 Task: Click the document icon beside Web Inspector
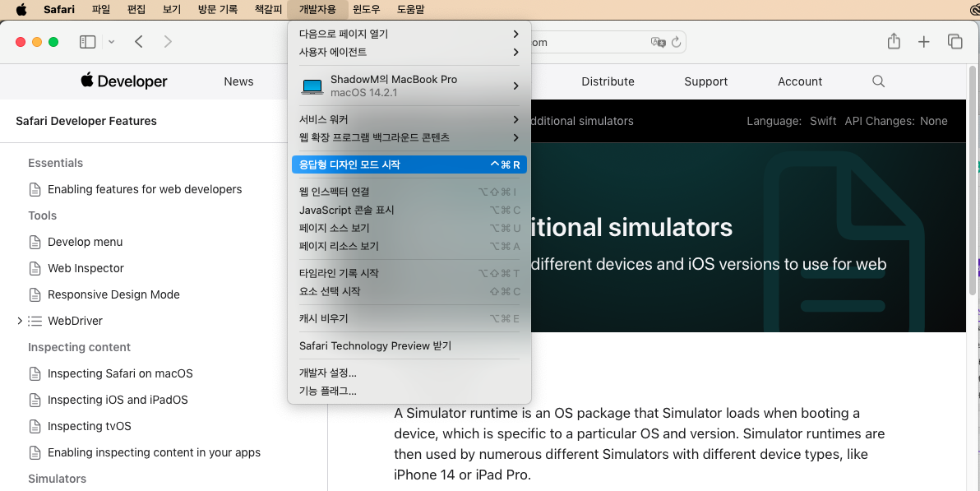pyautogui.click(x=35, y=268)
